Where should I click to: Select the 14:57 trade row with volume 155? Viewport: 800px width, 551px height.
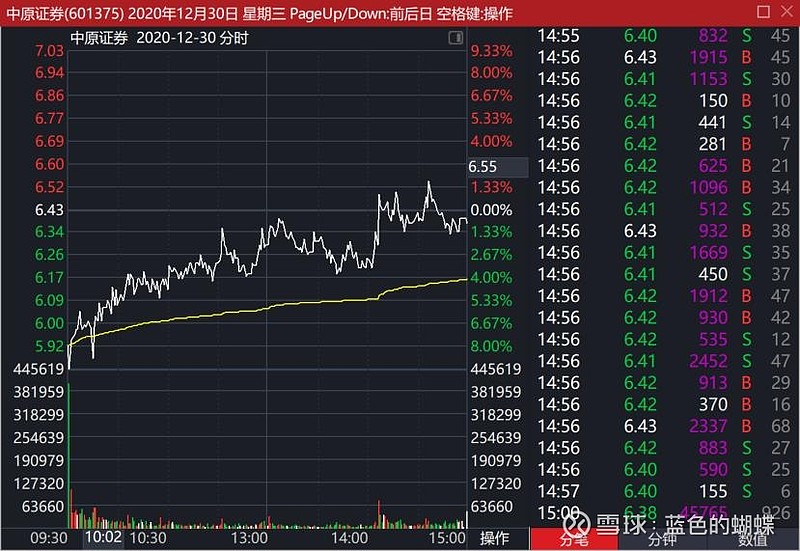pyautogui.click(x=664, y=491)
